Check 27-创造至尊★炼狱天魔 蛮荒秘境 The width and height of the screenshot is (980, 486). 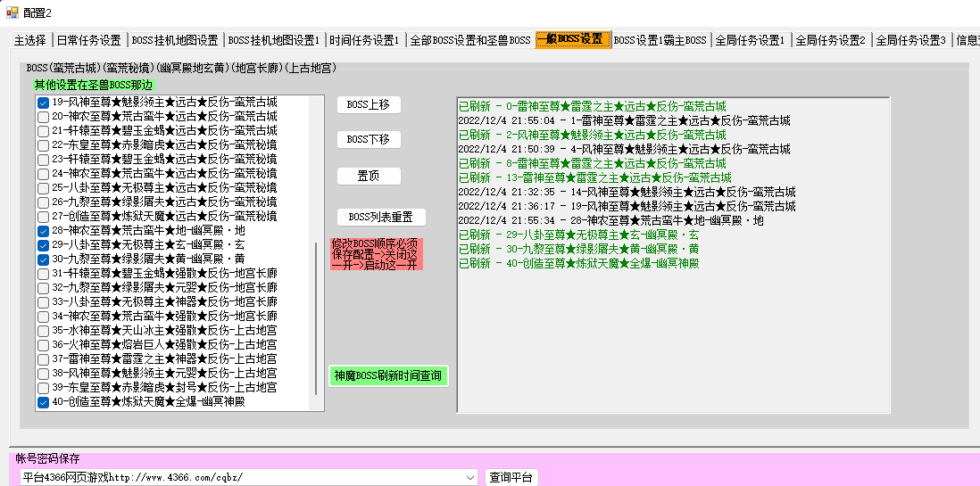(43, 218)
